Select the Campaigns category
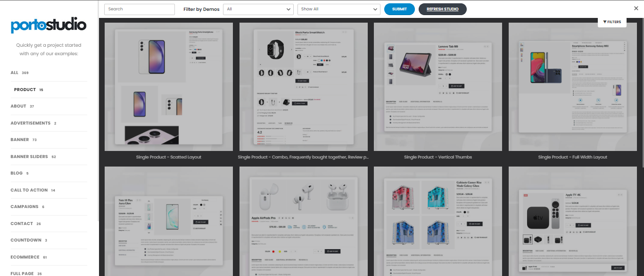Image resolution: width=644 pixels, height=276 pixels. (27, 207)
